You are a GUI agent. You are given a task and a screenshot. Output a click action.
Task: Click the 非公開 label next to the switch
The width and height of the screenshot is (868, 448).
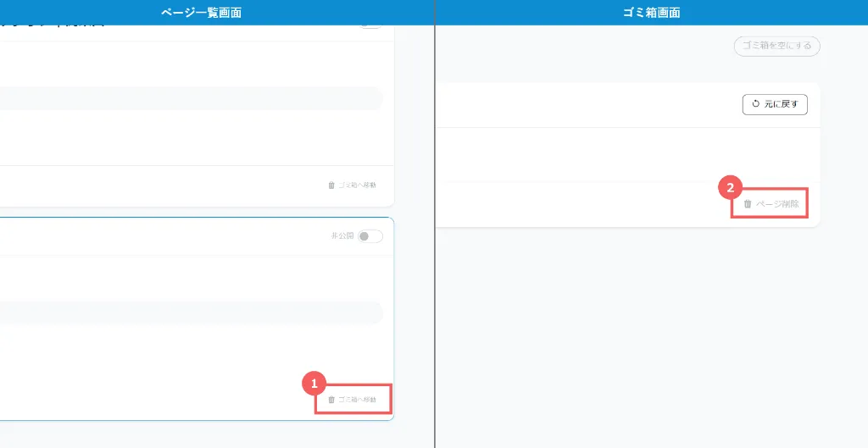point(342,236)
